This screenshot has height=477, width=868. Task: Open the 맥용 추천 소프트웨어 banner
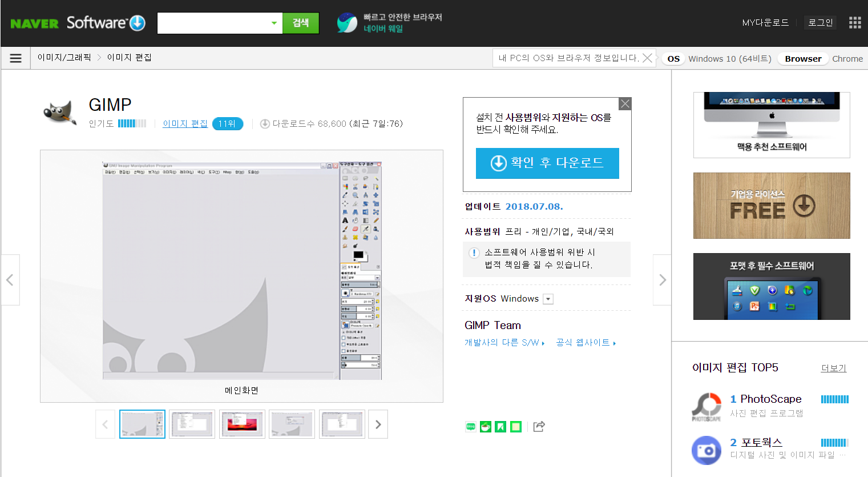point(772,125)
